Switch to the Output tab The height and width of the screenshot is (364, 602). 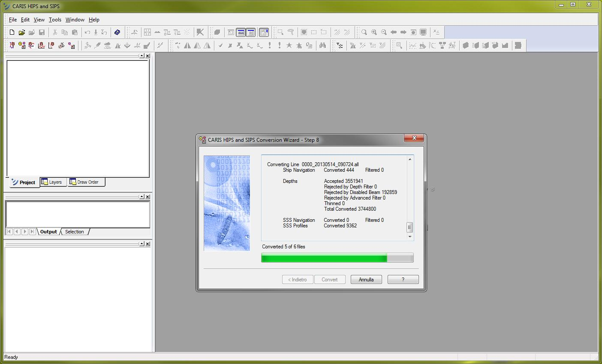(48, 232)
